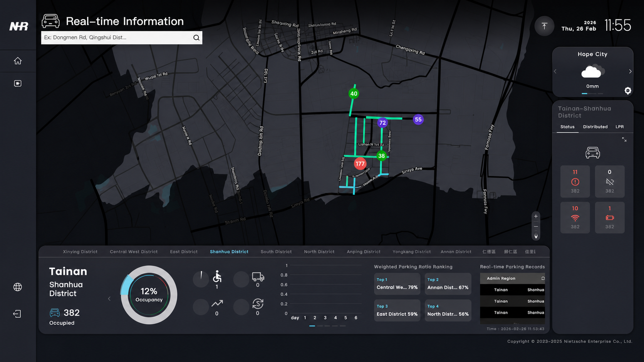The height and width of the screenshot is (362, 644).
Task: Select the Yongkang District tab
Action: click(x=412, y=252)
